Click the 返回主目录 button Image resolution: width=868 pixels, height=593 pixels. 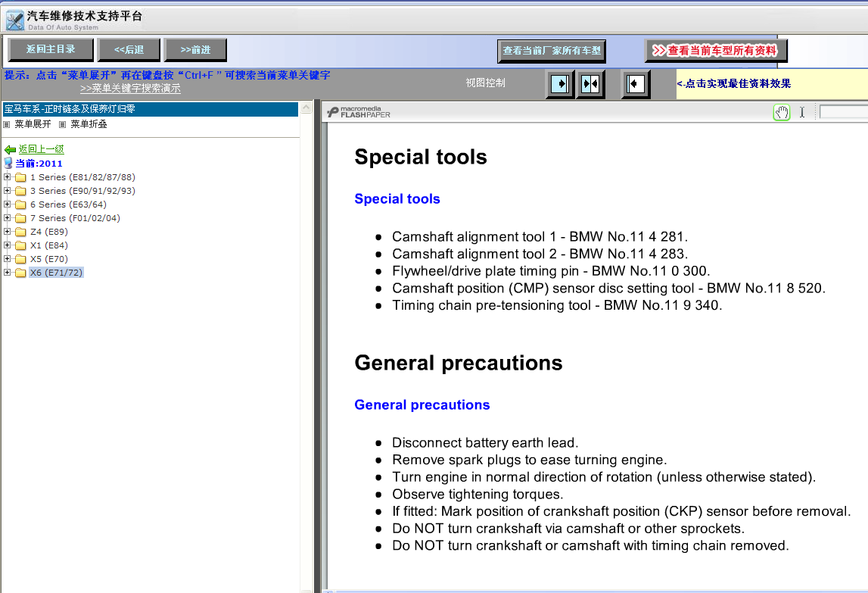(51, 49)
